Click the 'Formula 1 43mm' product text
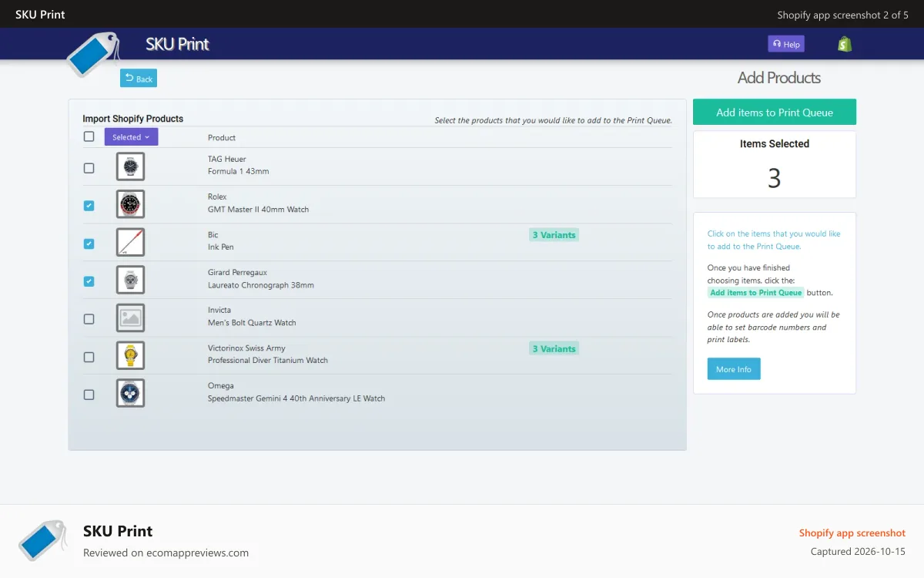924x578 pixels. 239,171
